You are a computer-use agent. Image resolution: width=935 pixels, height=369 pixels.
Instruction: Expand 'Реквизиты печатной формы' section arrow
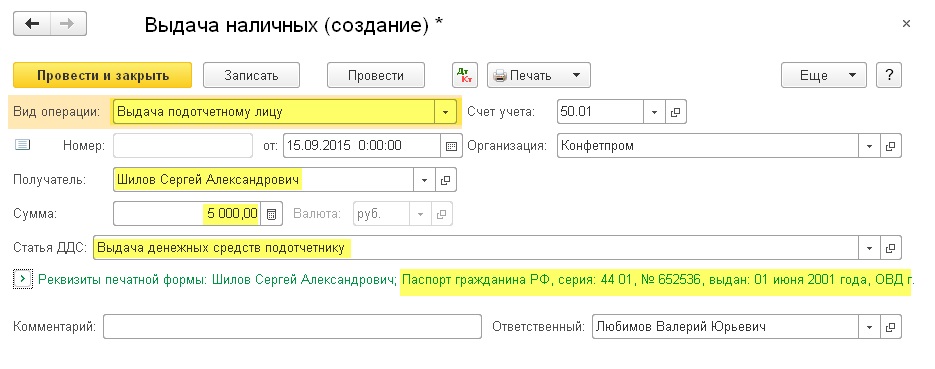tap(22, 278)
